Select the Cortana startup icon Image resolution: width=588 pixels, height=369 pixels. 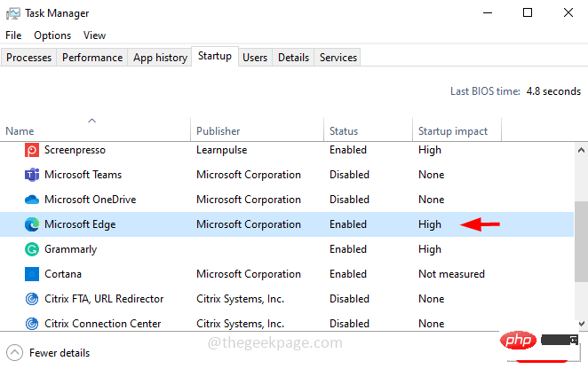click(x=31, y=274)
